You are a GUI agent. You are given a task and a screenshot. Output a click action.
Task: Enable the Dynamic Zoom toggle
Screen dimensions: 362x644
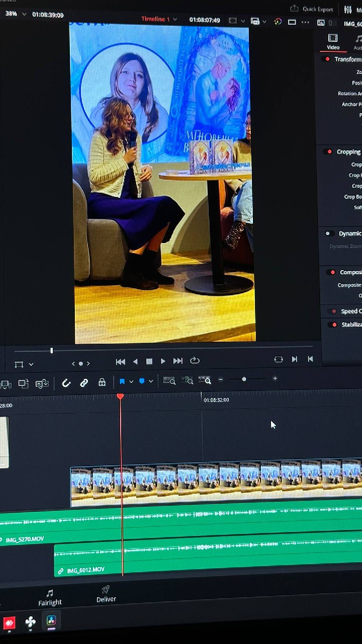tap(329, 233)
